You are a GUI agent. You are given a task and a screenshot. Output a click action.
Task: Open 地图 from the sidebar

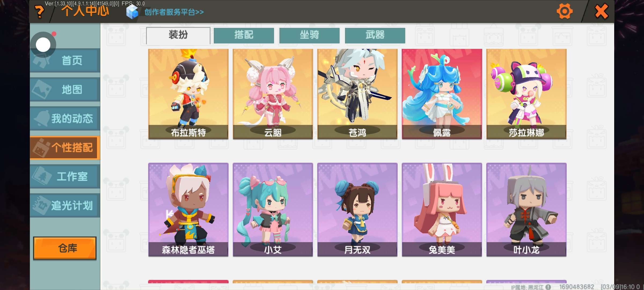pos(65,89)
